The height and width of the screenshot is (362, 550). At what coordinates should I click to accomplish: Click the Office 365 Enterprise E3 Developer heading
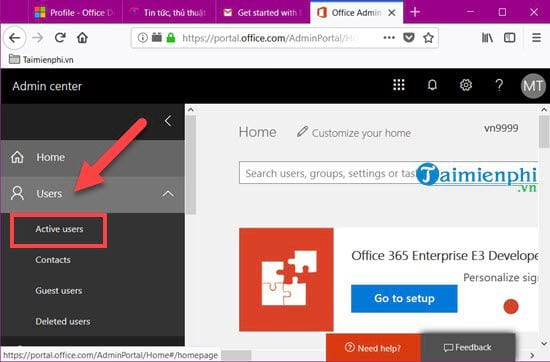coord(444,256)
